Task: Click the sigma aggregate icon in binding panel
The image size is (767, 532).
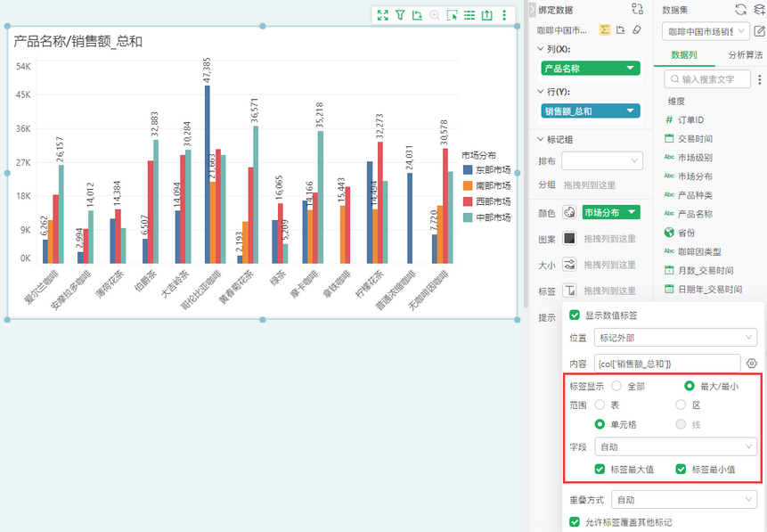Action: tap(605, 30)
